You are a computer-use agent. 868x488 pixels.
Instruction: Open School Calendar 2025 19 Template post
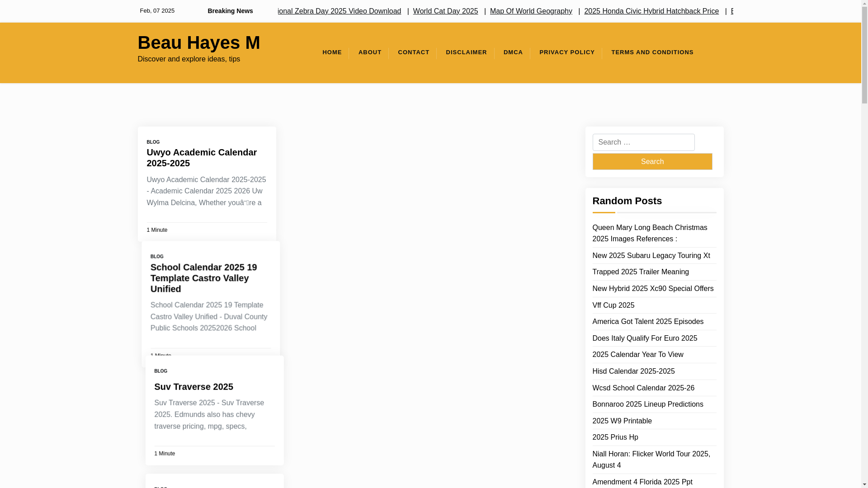pos(203,278)
